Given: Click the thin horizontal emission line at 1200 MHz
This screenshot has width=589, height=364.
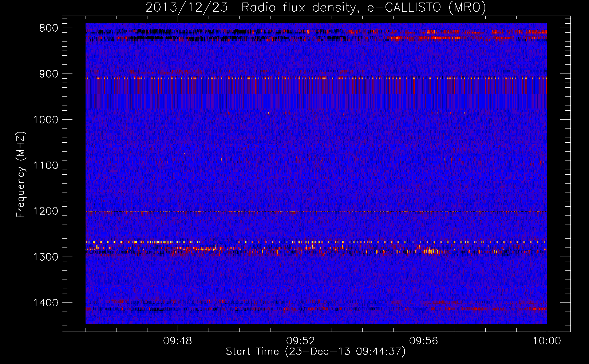Looking at the screenshot, I should click(x=316, y=211).
